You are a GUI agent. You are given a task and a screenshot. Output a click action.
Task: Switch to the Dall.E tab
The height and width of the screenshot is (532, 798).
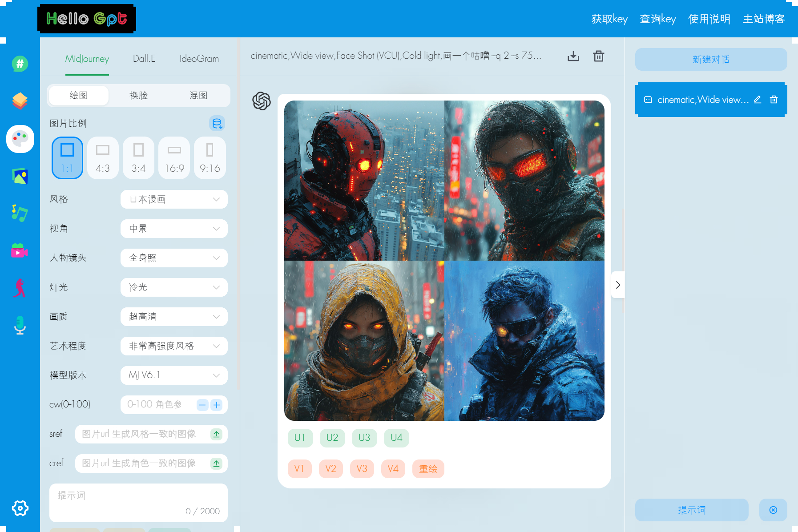(144, 59)
